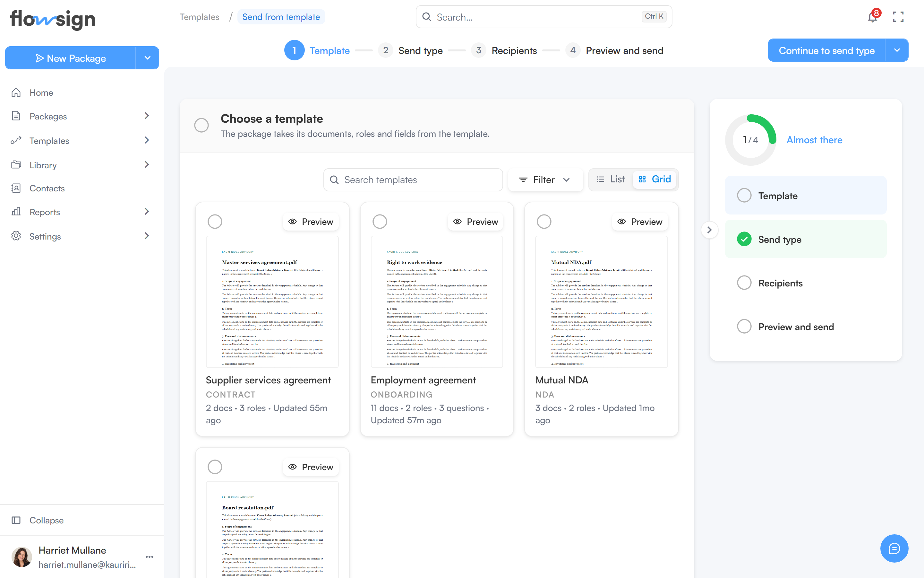Open the chat support bubble
The width and height of the screenshot is (924, 578).
(894, 548)
